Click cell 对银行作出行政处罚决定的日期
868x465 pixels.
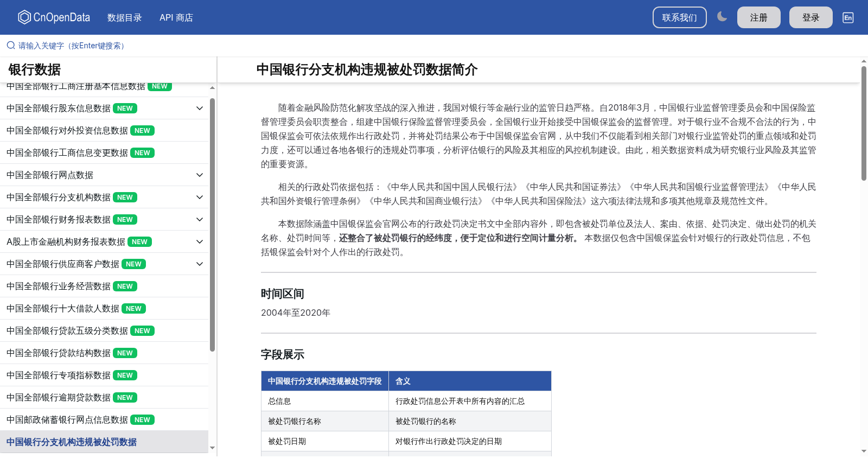point(470,441)
